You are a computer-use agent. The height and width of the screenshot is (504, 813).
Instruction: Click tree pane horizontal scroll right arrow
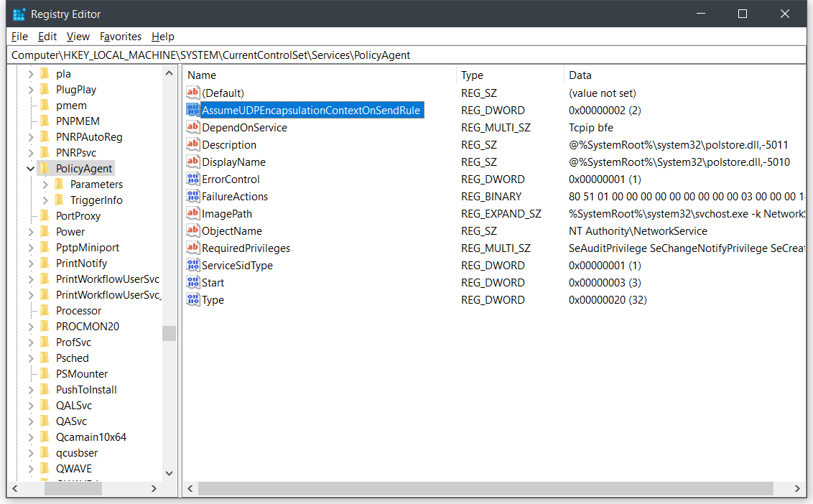click(x=154, y=488)
